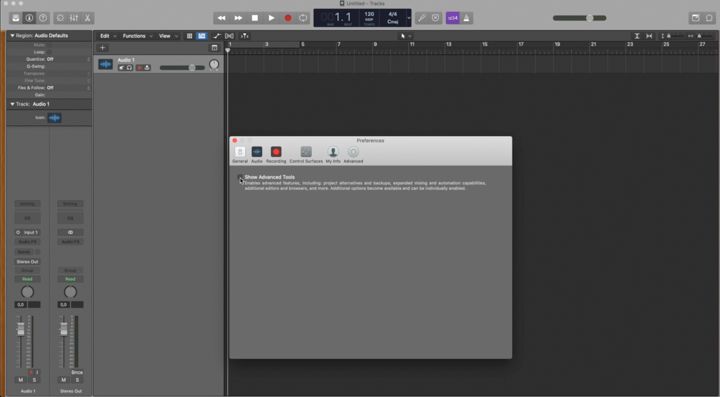Click the Fast Forward transport button

[238, 18]
